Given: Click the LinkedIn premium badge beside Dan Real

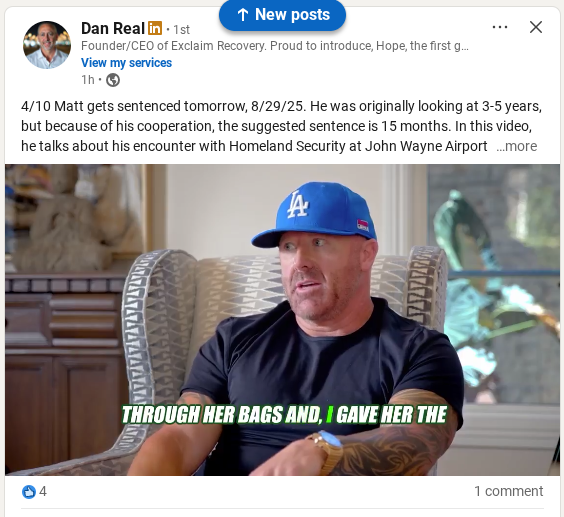Looking at the screenshot, I should [155, 28].
